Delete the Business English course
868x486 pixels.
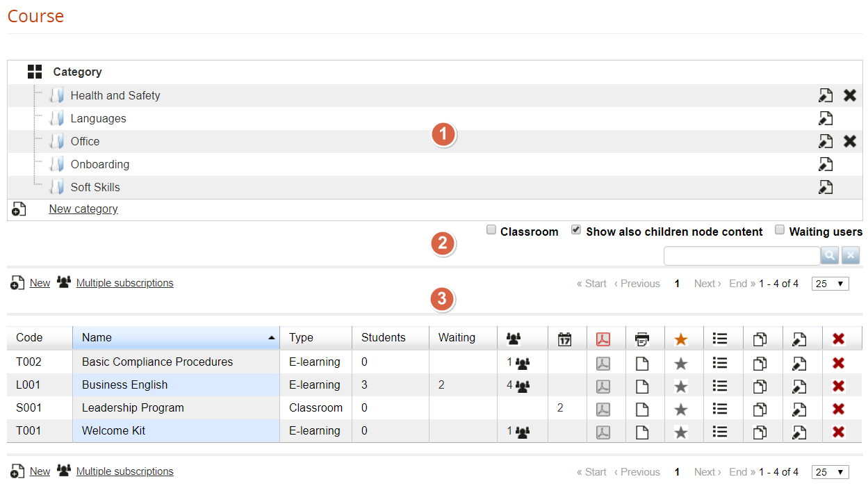[838, 385]
